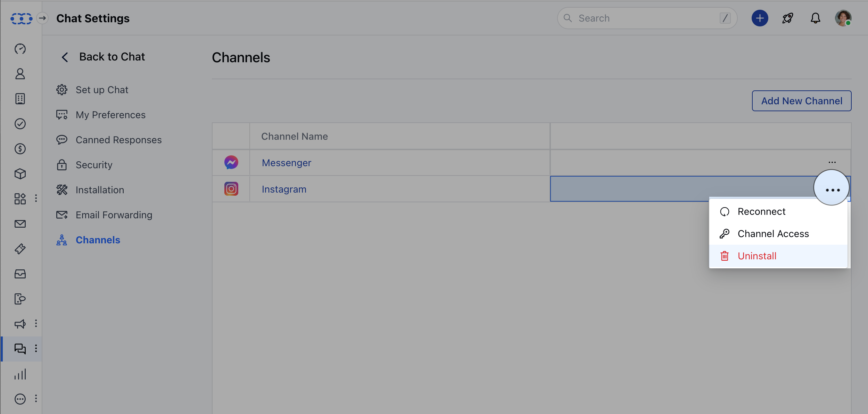
Task: Go to Canned Responses settings
Action: [118, 140]
